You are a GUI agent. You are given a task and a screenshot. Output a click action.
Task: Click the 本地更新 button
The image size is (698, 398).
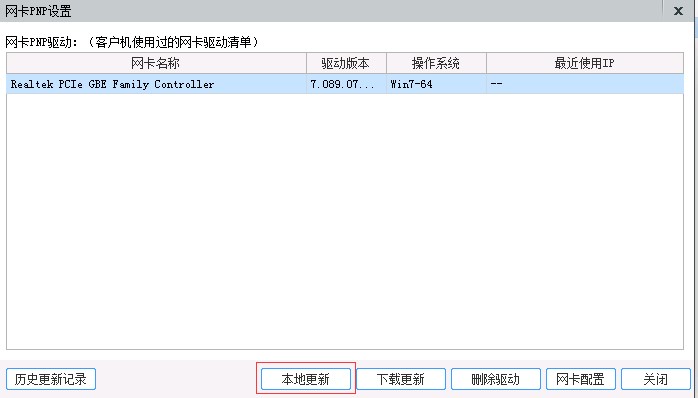(305, 379)
